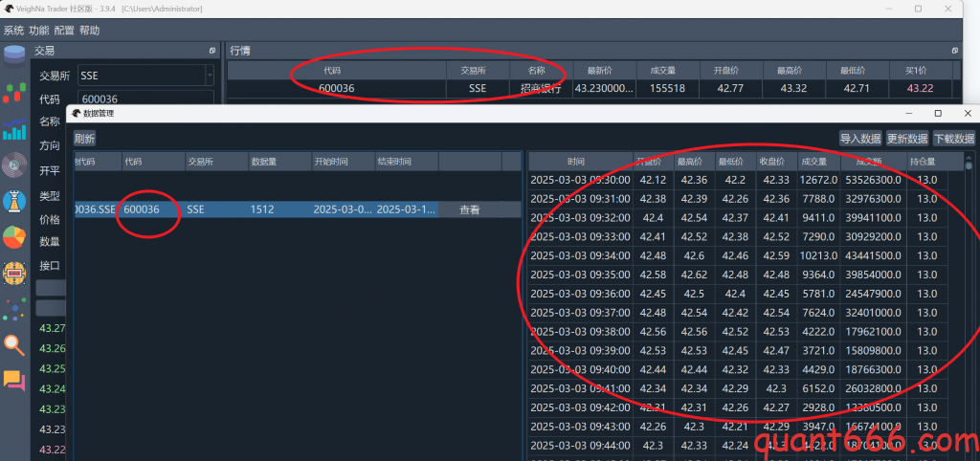This screenshot has height=461, width=980.
Task: Select the 招商银行 name cell
Action: (541, 89)
